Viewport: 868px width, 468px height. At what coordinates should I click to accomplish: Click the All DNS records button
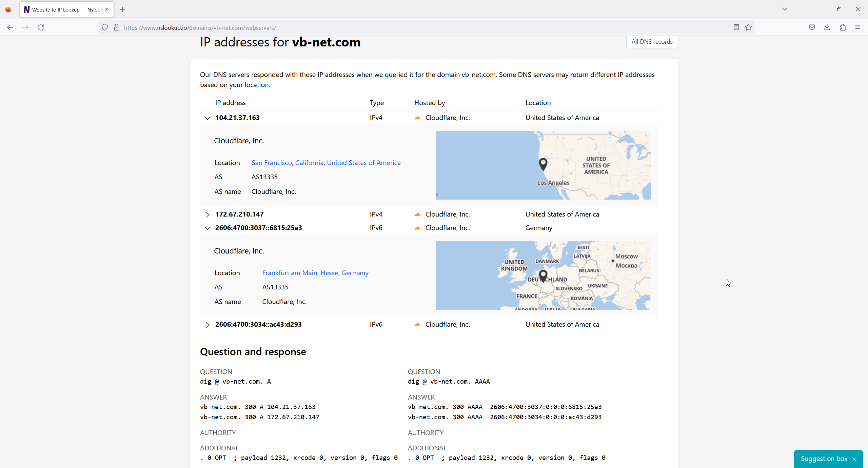coord(652,42)
